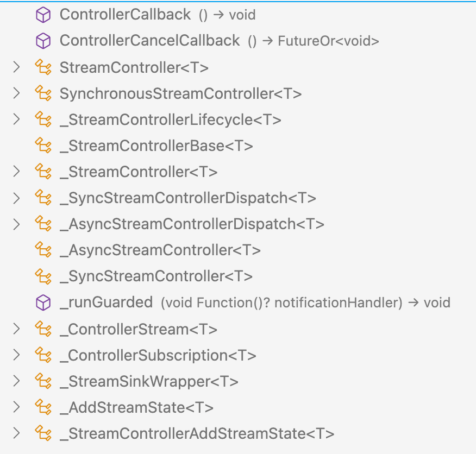The height and width of the screenshot is (454, 476).
Task: Click the class icon for _StreamControllerBase<T>
Action: click(x=43, y=146)
